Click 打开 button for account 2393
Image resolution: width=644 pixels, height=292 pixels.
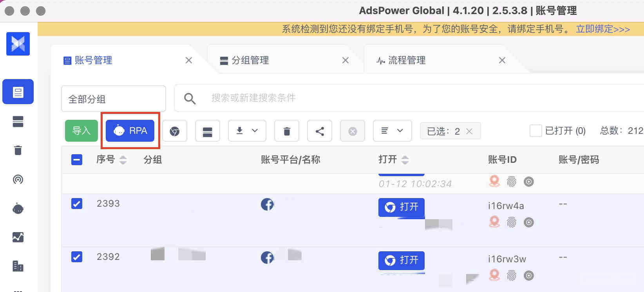402,207
